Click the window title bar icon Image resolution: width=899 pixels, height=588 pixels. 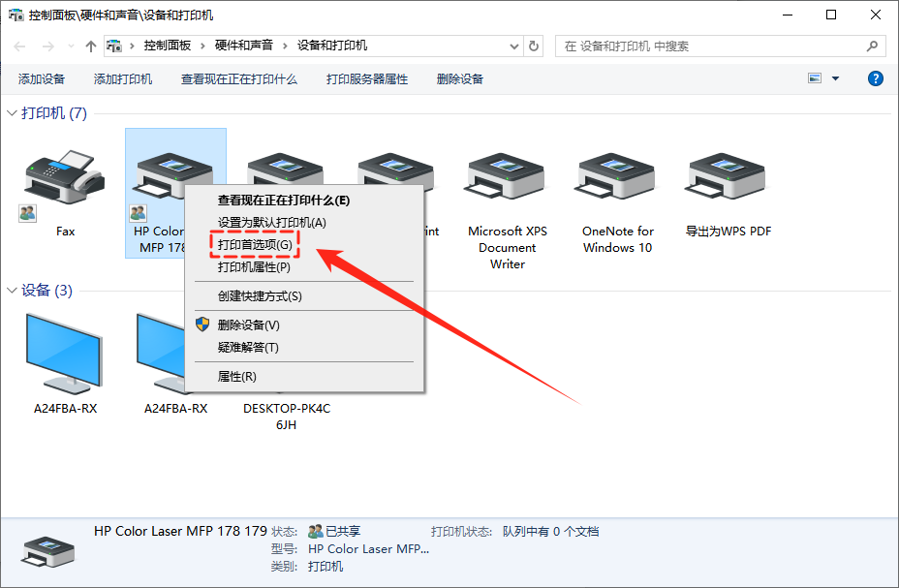click(15, 15)
